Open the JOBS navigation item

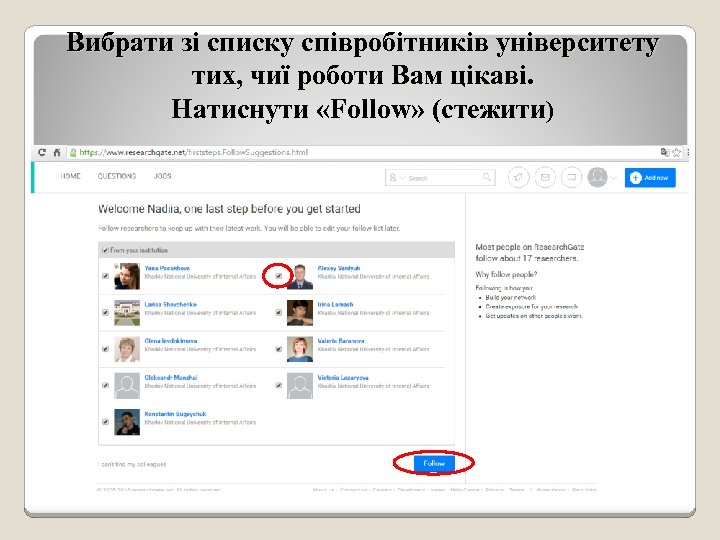[162, 176]
